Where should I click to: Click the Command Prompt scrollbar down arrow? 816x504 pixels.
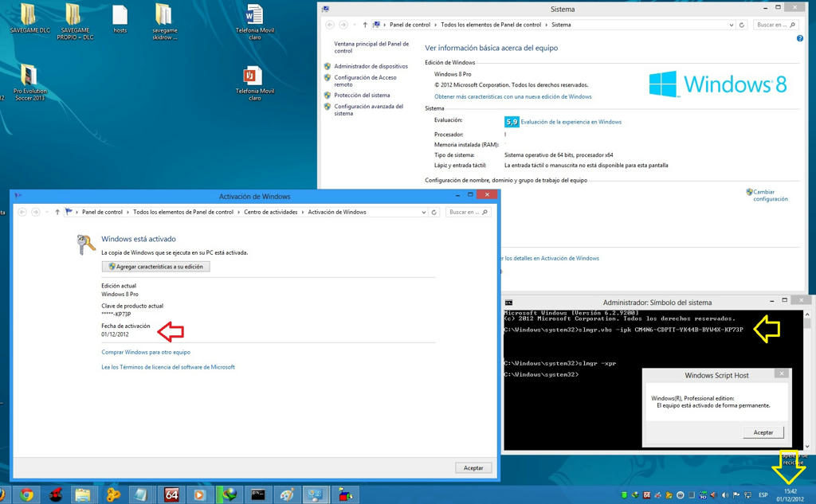807,446
